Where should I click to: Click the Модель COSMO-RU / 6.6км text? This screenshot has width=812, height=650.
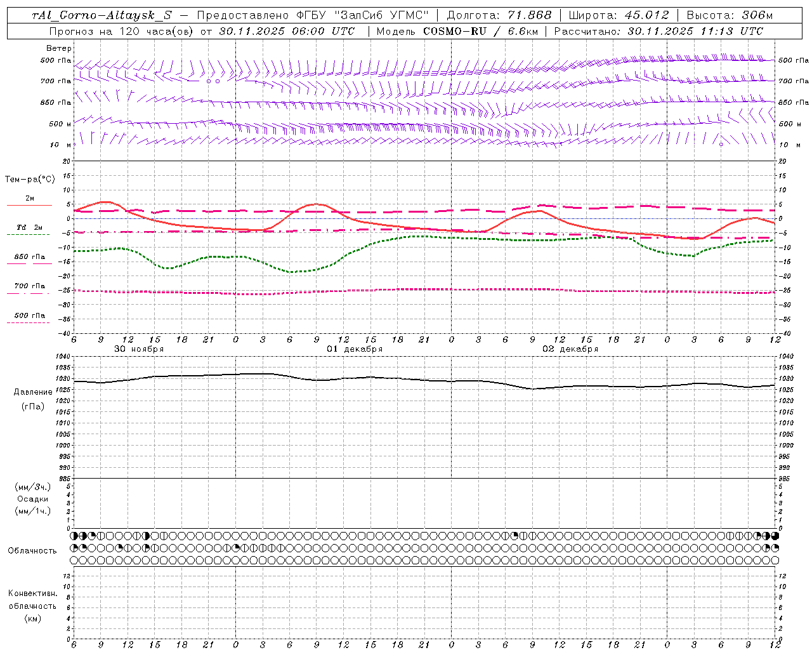pos(457,31)
